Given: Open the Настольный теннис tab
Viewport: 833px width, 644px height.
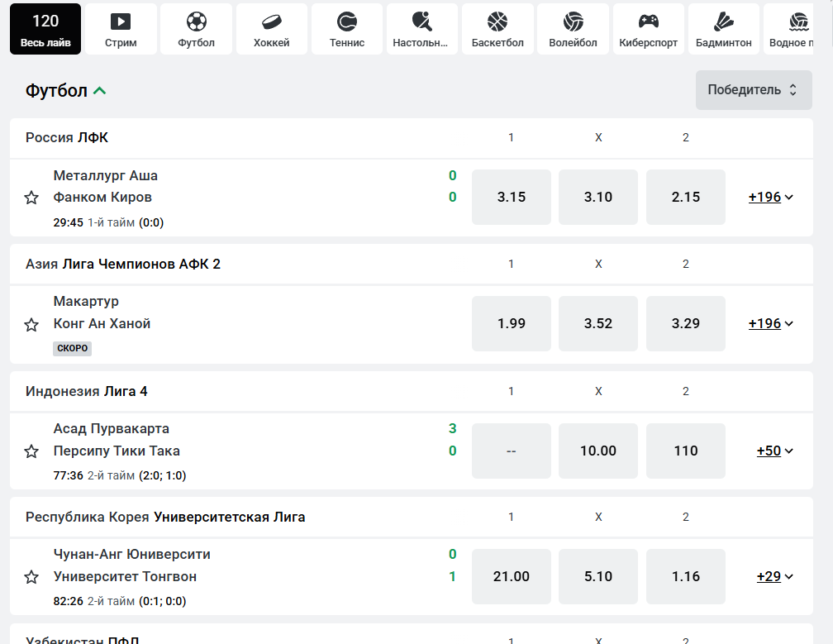Looking at the screenshot, I should click(421, 29).
